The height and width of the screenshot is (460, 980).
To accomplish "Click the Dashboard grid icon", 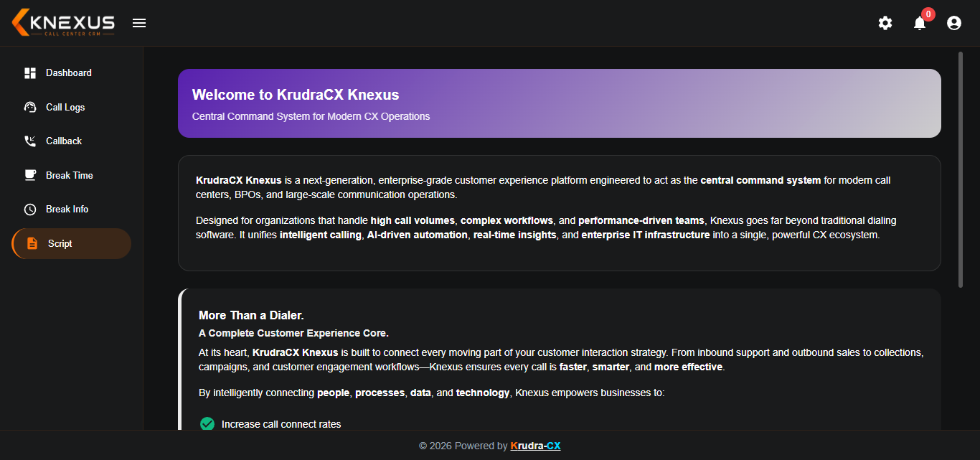I will point(30,73).
